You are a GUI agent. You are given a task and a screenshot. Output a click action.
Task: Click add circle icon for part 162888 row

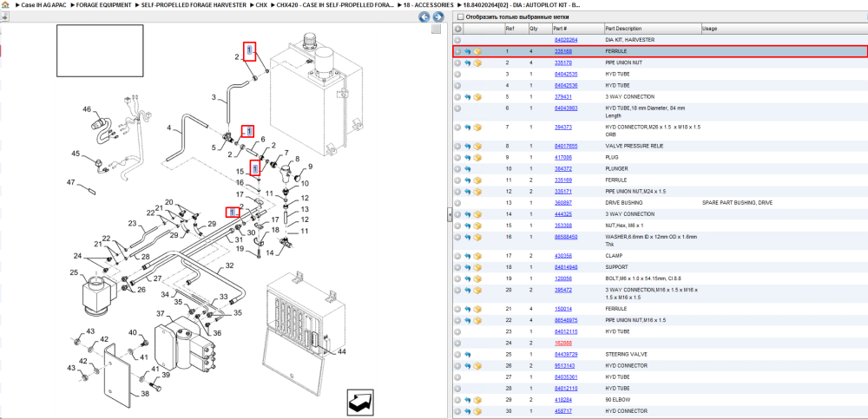pos(457,344)
